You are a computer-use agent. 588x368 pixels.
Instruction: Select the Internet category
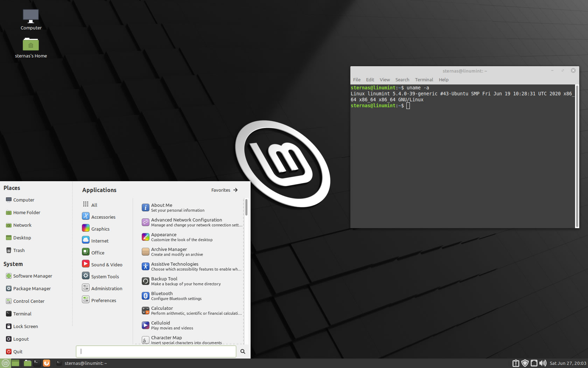click(95, 240)
